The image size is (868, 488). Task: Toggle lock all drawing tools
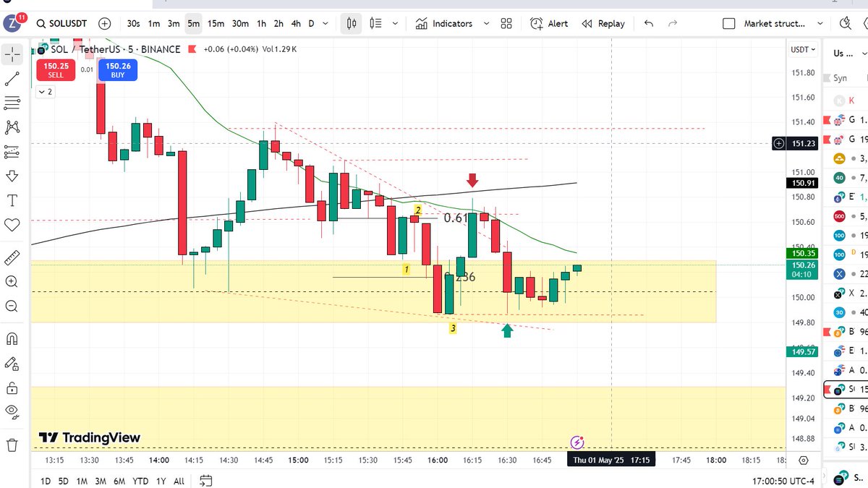(12, 388)
